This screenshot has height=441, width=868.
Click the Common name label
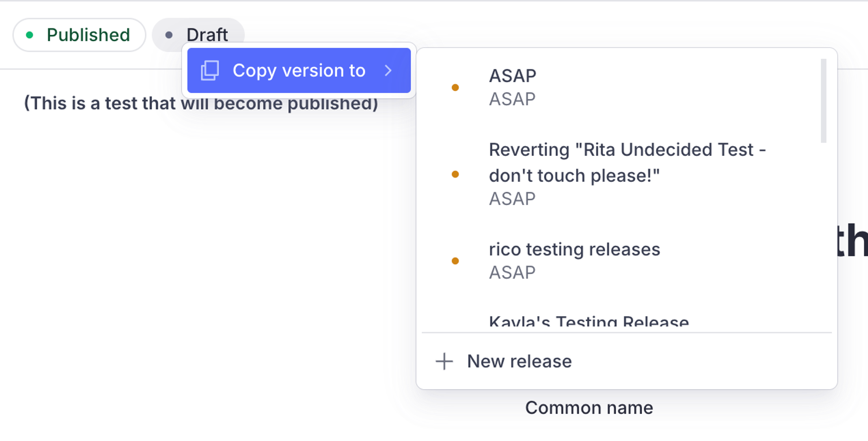click(589, 408)
